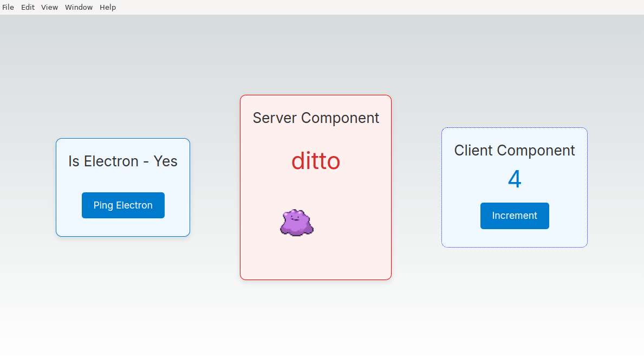Click the white page background below the cards
The width and height of the screenshot is (644, 357).
[322, 325]
